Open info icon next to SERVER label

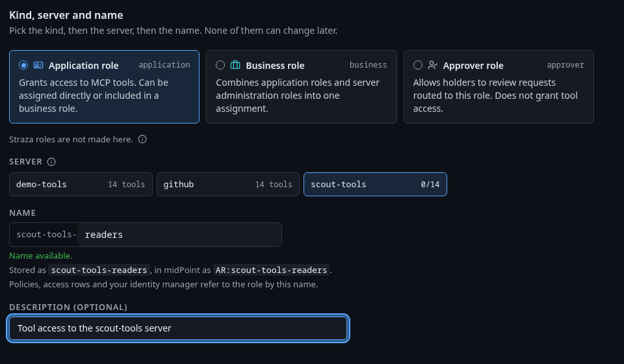pos(51,161)
